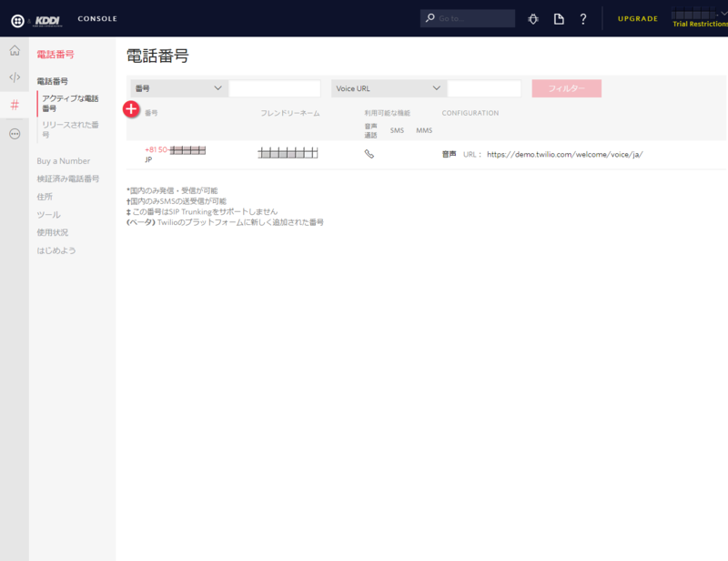This screenshot has width=728, height=561.
Task: Click the Voice URL filter text input
Action: tap(484, 88)
